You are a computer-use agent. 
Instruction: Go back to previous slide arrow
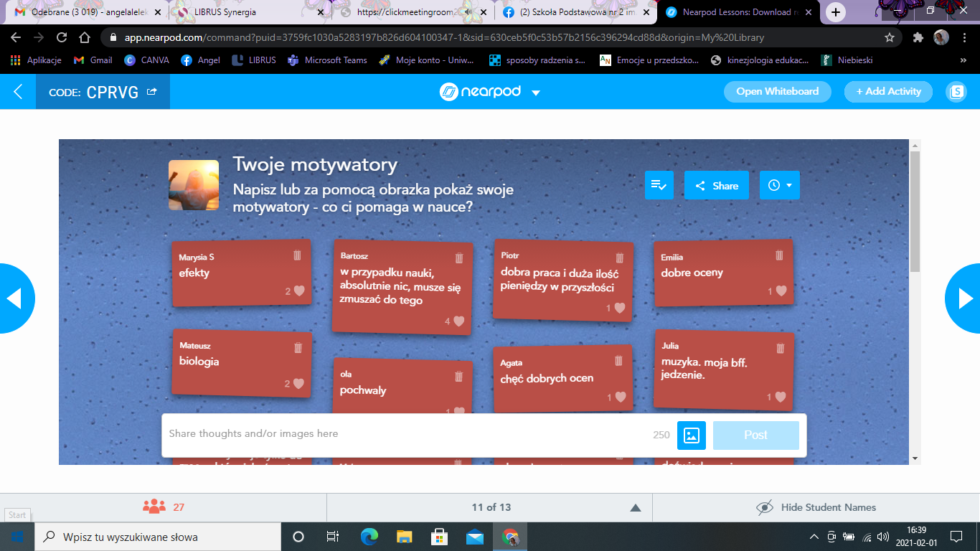click(x=14, y=298)
